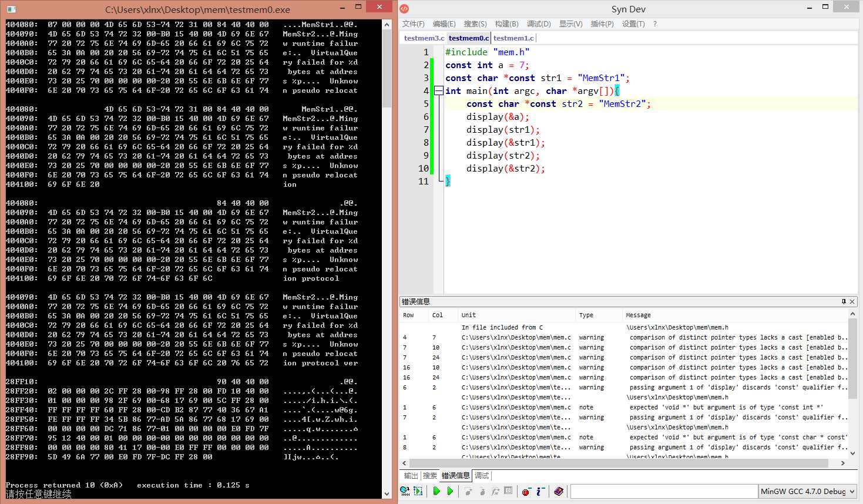Click the grayed step-over debug icon
This screenshot has width=863, height=504.
coord(482,491)
